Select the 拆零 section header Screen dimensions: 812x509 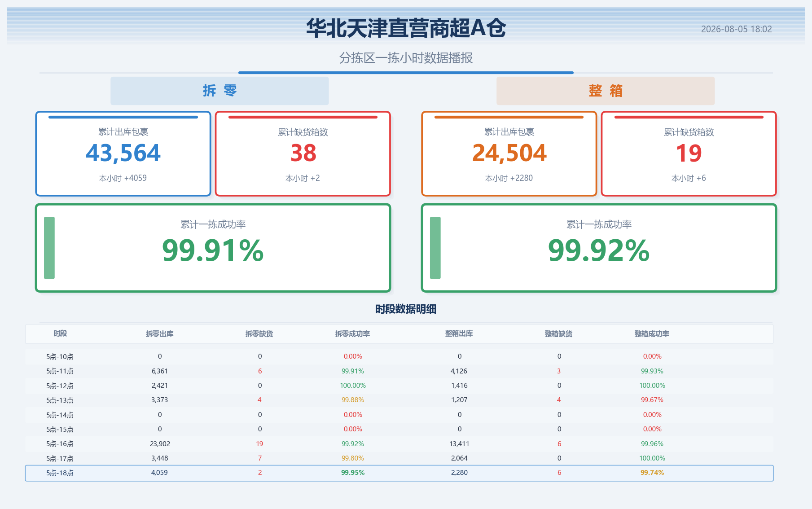[219, 91]
